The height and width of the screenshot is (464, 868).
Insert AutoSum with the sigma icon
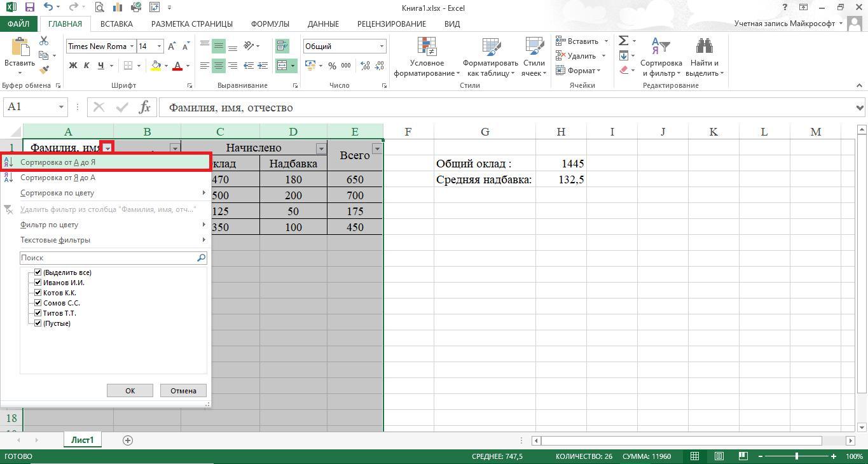(x=624, y=41)
